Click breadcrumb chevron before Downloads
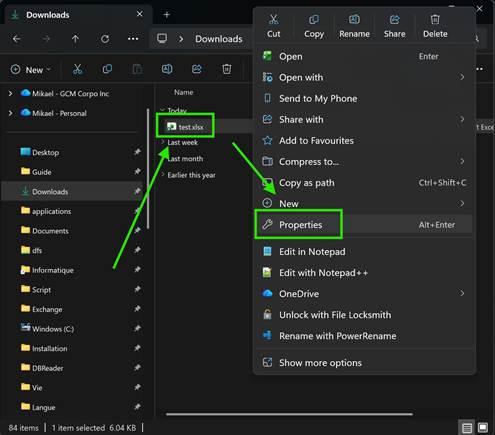 181,39
